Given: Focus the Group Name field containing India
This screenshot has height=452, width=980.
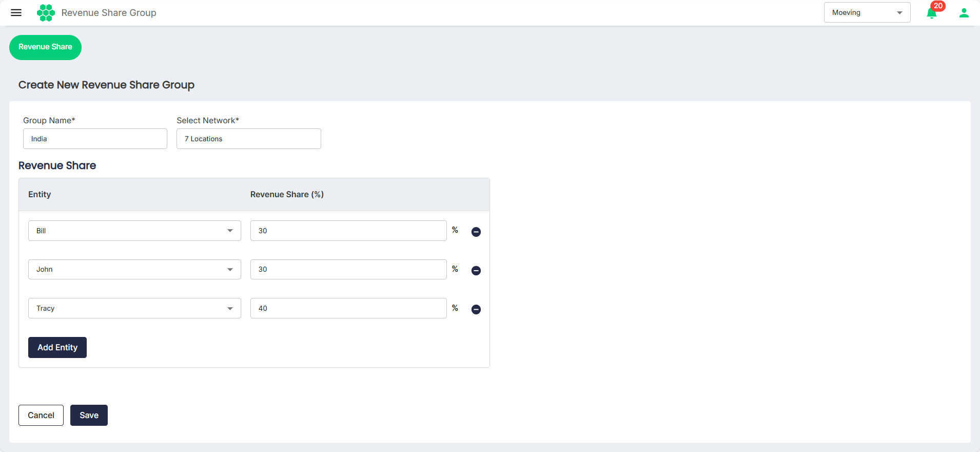Looking at the screenshot, I should click(x=95, y=139).
